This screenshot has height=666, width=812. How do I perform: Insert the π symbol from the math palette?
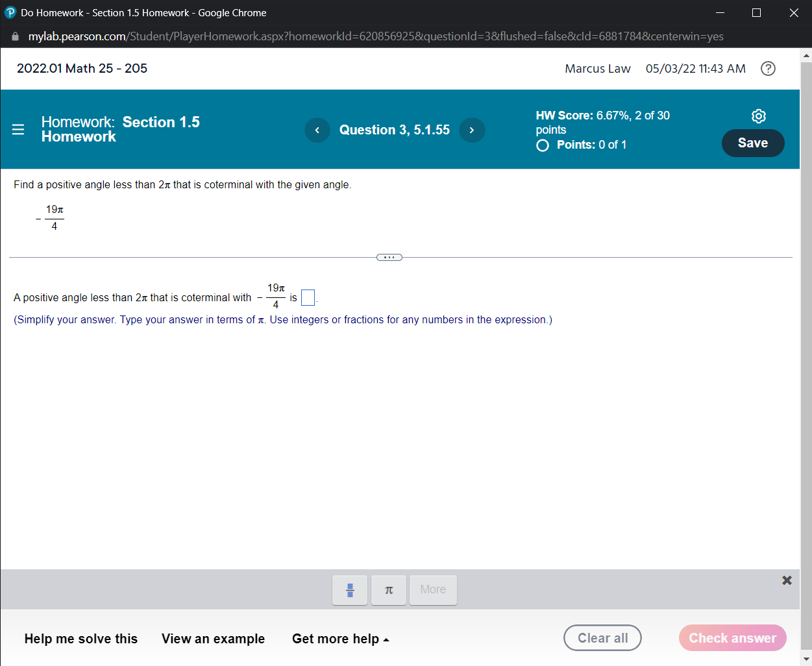click(x=388, y=589)
